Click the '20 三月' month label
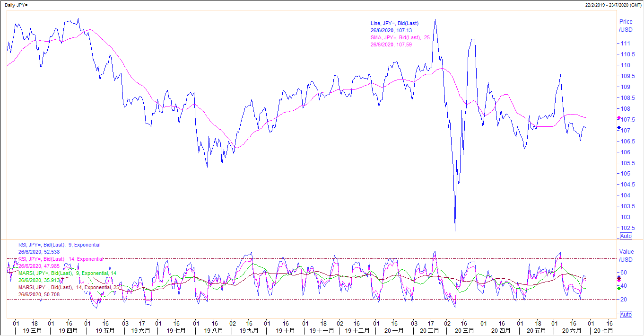Screen dimensions: 644x336 [x=465, y=330]
